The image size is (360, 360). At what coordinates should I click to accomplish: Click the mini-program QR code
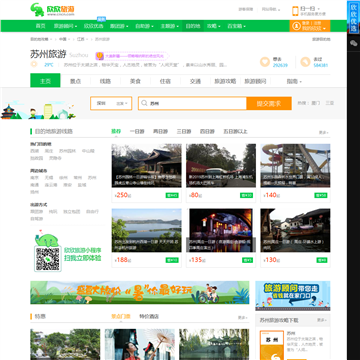48,259
